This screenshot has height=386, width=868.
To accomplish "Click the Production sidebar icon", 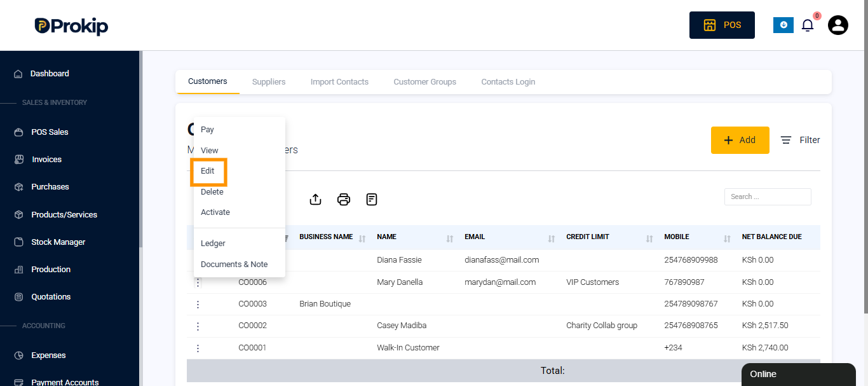I will [18, 270].
